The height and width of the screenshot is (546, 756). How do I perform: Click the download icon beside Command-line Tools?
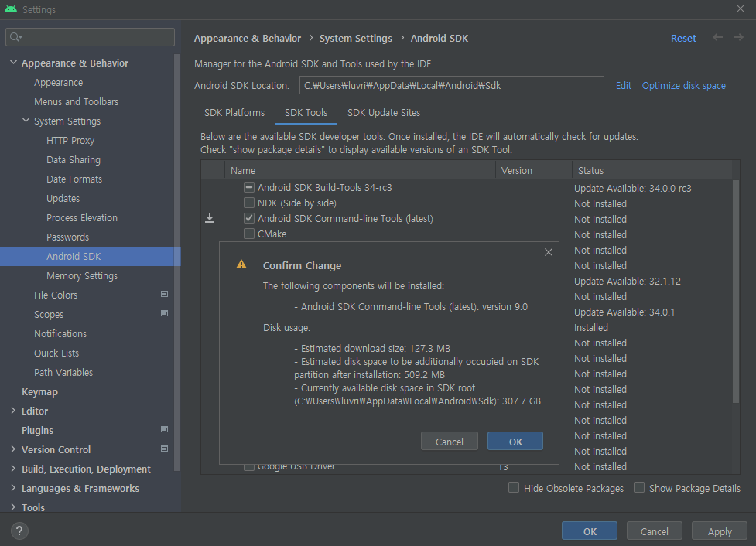point(210,218)
